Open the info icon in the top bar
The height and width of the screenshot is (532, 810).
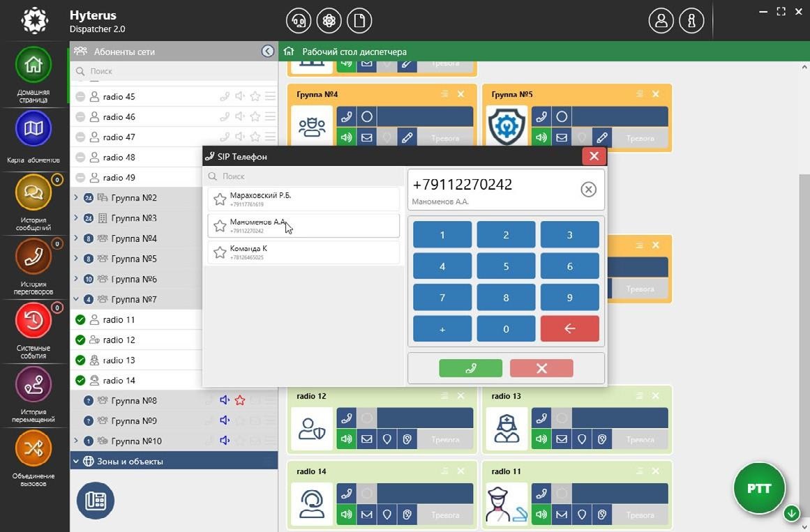[x=691, y=21]
